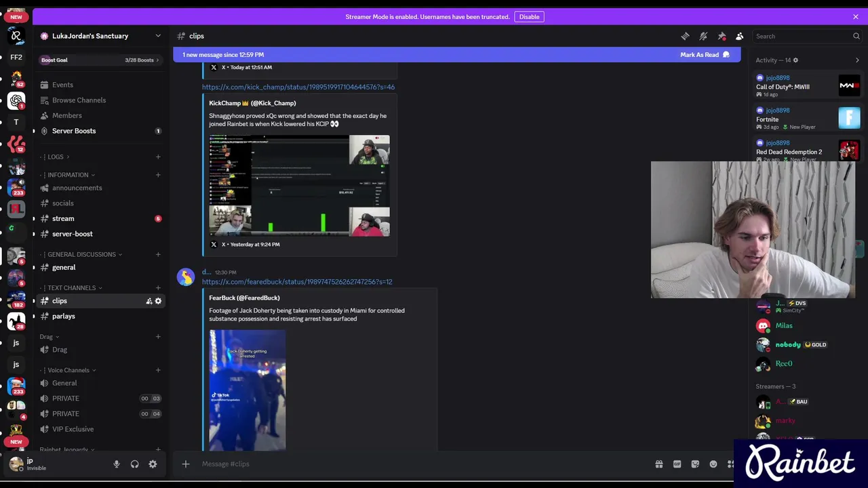Add channel to Voice Channels plus icon
Image resolution: width=868 pixels, height=488 pixels.
pyautogui.click(x=158, y=370)
